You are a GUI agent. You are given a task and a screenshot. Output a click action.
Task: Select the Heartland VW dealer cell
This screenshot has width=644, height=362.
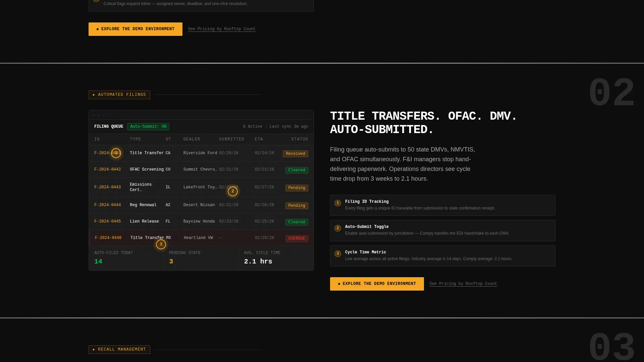click(198, 238)
